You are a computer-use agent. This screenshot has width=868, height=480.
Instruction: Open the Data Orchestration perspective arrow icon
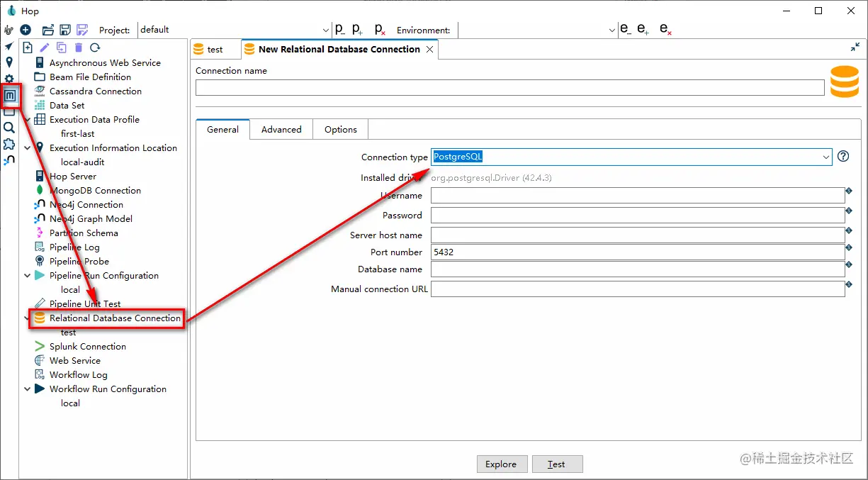coord(9,46)
